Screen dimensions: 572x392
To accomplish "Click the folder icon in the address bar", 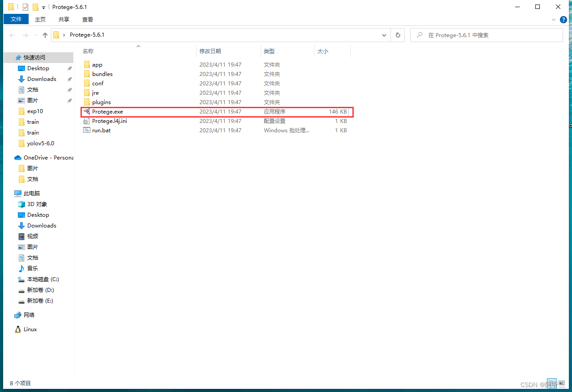I will point(56,35).
